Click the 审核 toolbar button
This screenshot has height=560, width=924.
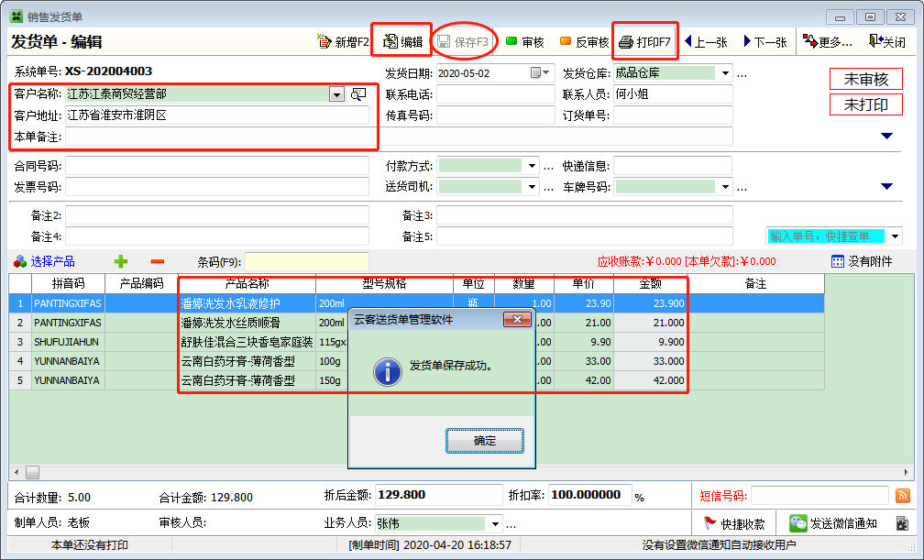[x=524, y=42]
